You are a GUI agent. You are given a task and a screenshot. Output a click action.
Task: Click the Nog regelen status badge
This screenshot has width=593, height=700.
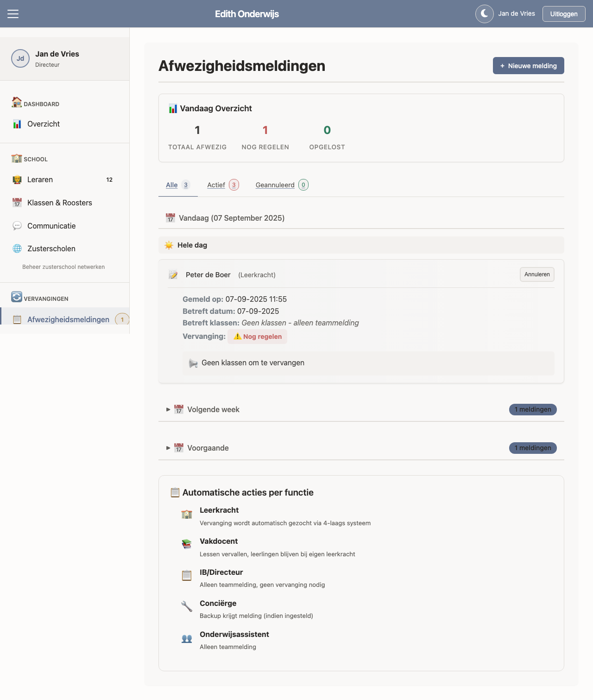(258, 337)
